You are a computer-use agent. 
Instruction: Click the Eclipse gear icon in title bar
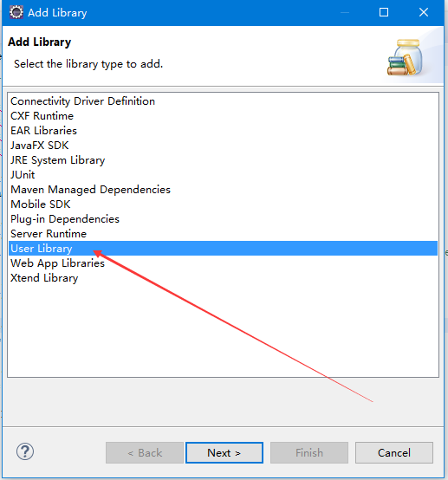tap(16, 12)
